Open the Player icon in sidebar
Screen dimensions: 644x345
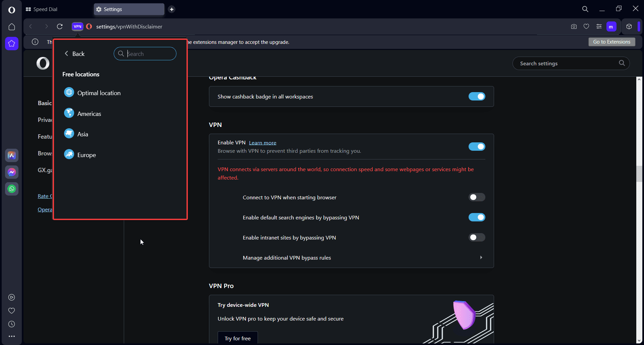12,297
